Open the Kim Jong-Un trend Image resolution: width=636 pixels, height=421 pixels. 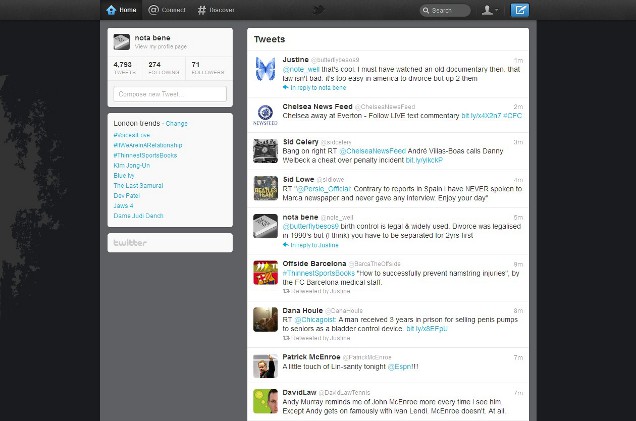tap(132, 165)
